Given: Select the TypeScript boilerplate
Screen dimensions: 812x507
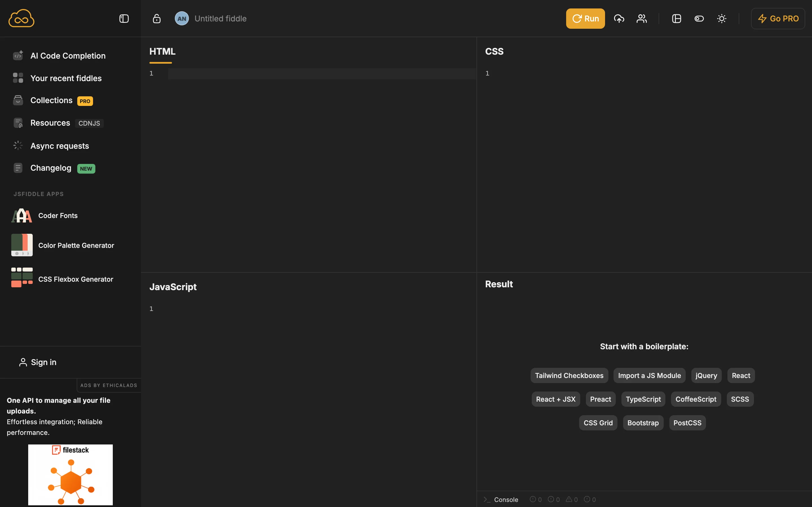Looking at the screenshot, I should point(643,399).
